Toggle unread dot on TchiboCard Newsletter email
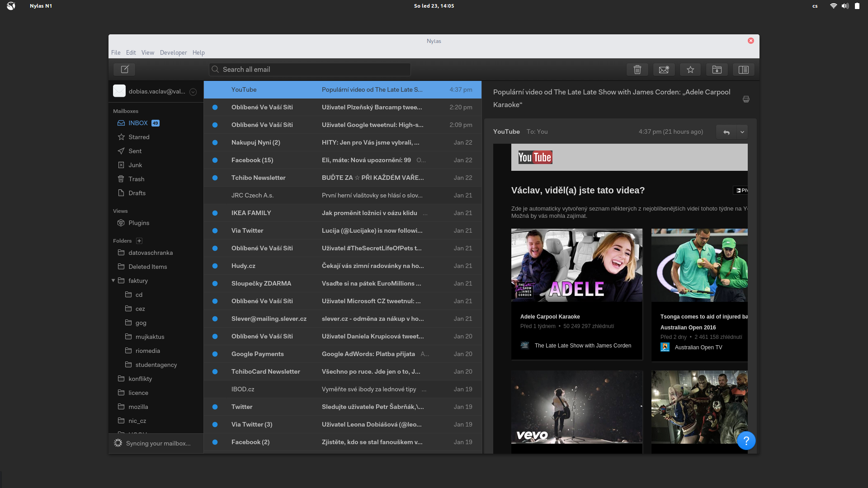 coord(215,372)
